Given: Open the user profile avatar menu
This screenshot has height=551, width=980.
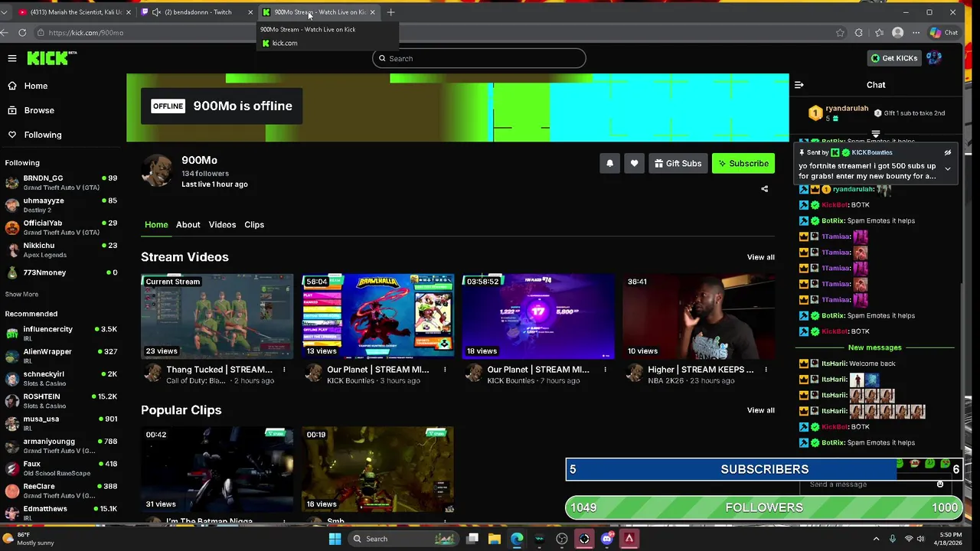Looking at the screenshot, I should (x=933, y=58).
